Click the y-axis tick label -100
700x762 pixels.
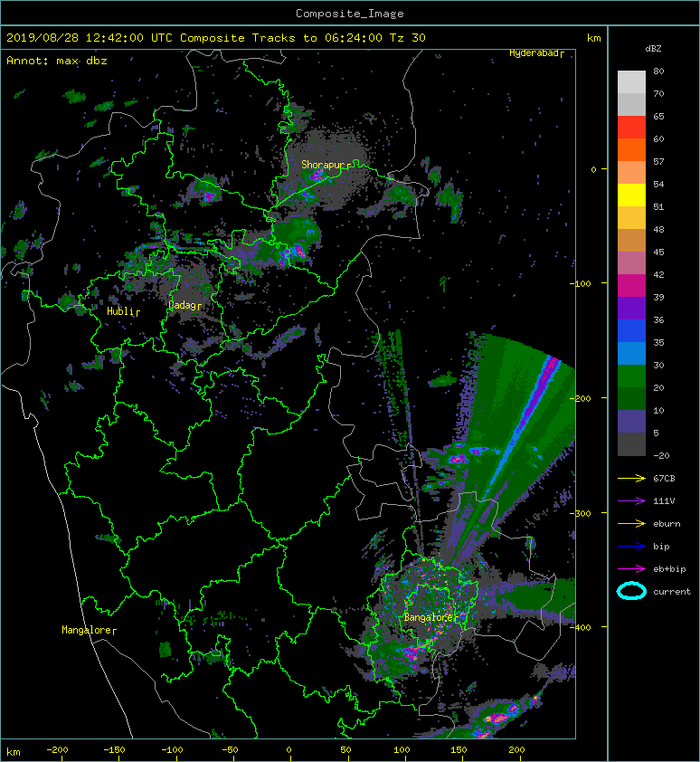click(x=581, y=284)
